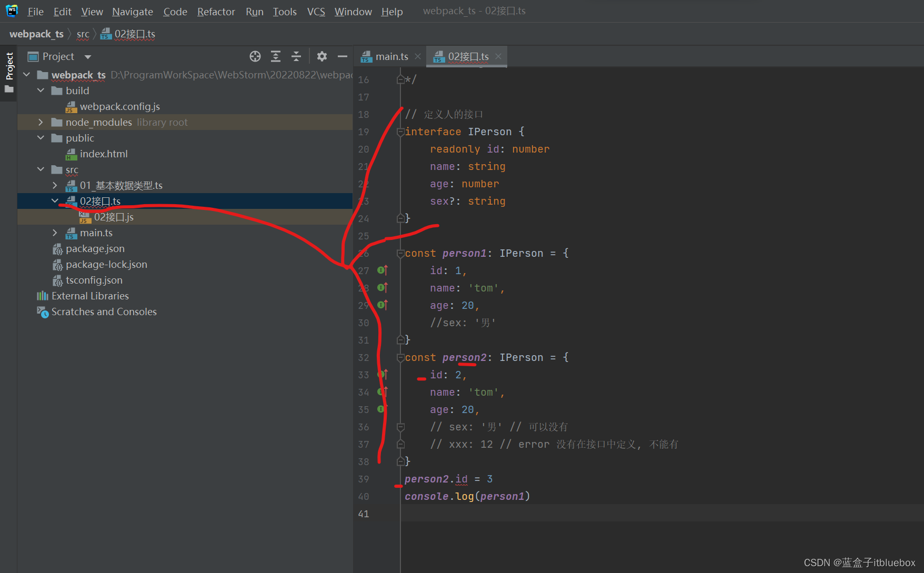This screenshot has height=573, width=924.
Task: Click line number 41 in the gutter
Action: (364, 514)
